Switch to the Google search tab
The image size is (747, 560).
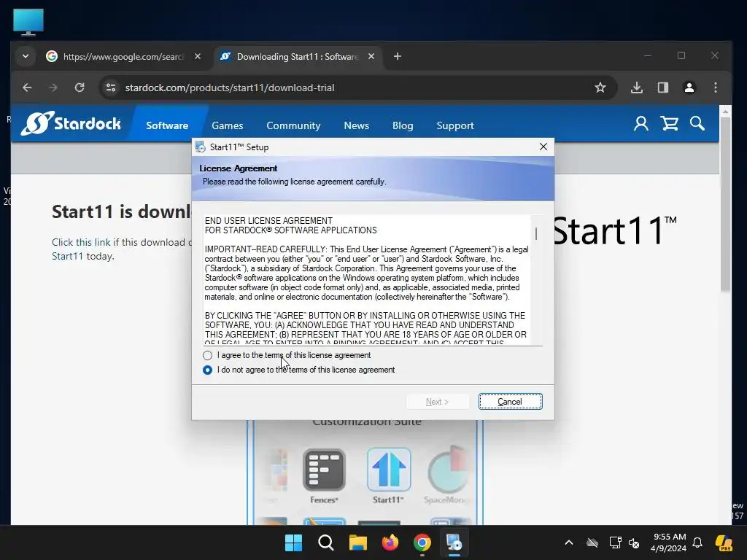click(x=123, y=56)
